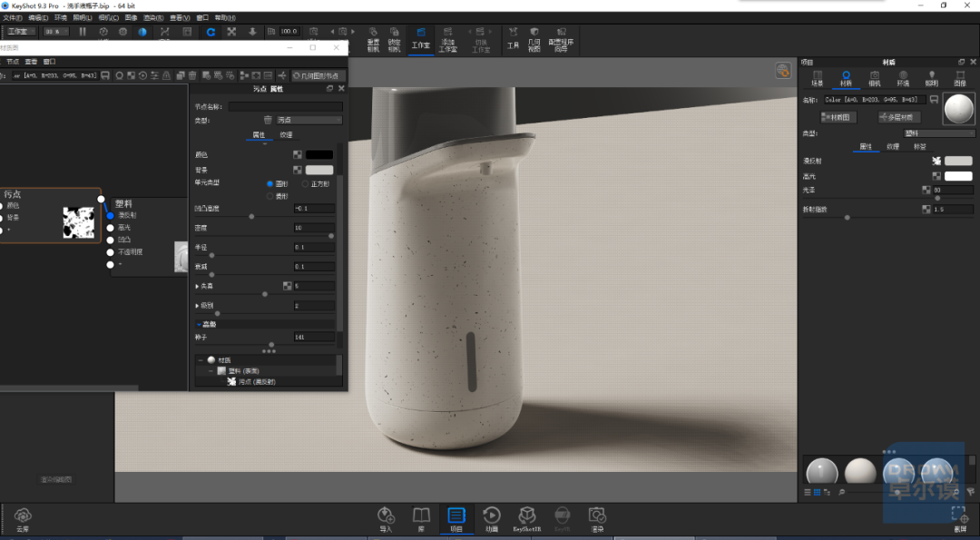
Task: Click the black 颜色 color swatch
Action: pos(319,154)
